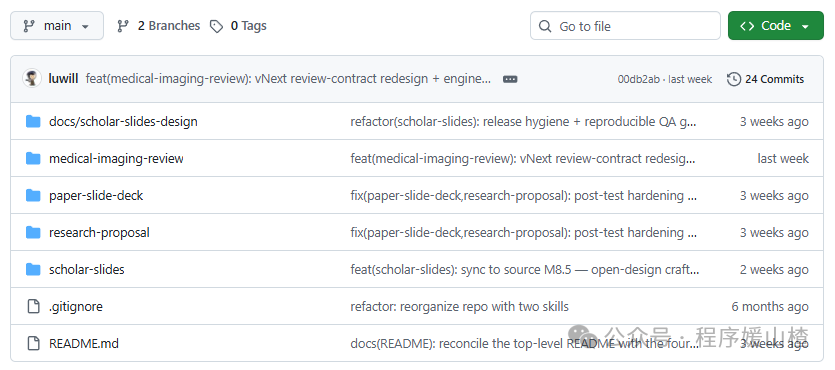Click the luwill avatar image
This screenshot has height=370, width=835.
(32, 79)
